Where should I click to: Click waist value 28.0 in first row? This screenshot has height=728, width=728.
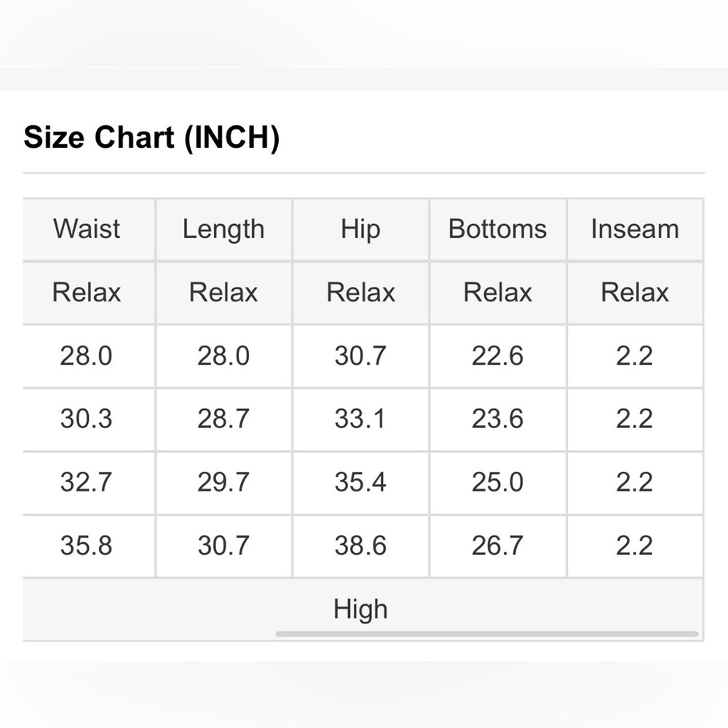click(x=87, y=356)
